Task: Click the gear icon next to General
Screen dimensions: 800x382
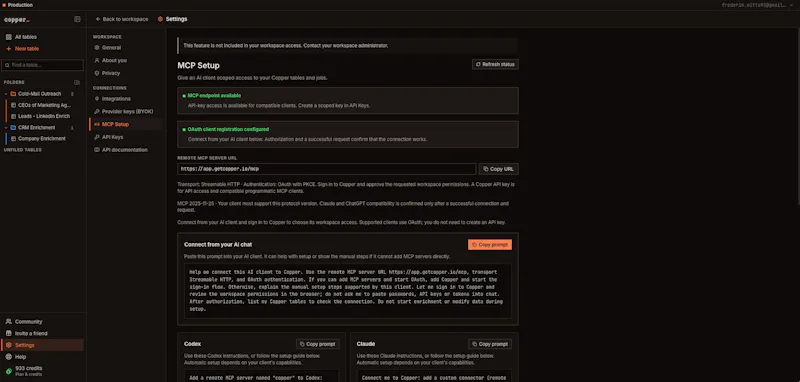Action: pos(97,47)
